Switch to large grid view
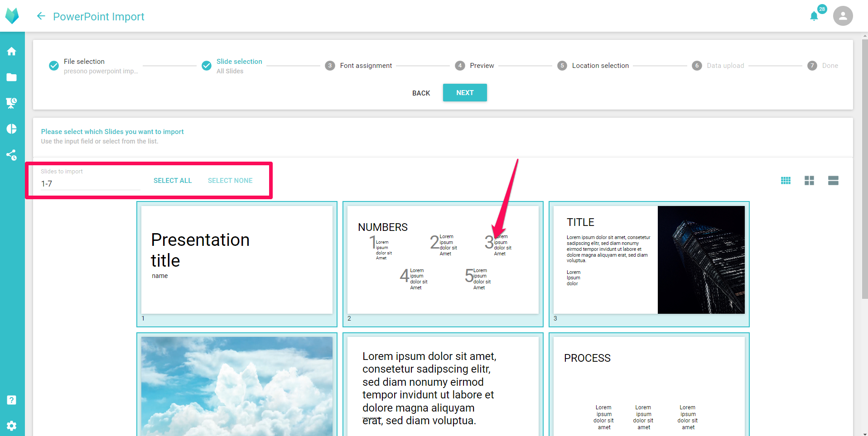This screenshot has height=436, width=868. pyautogui.click(x=810, y=181)
